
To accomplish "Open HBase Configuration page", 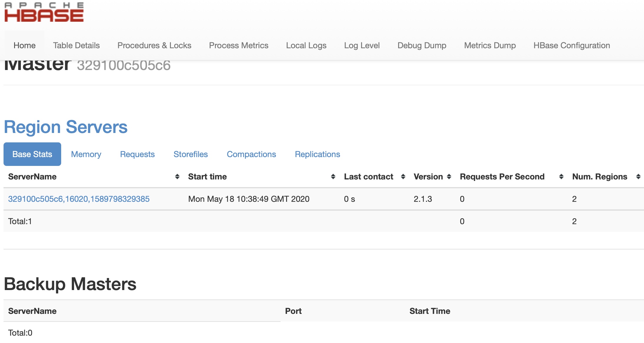I will pyautogui.click(x=572, y=46).
